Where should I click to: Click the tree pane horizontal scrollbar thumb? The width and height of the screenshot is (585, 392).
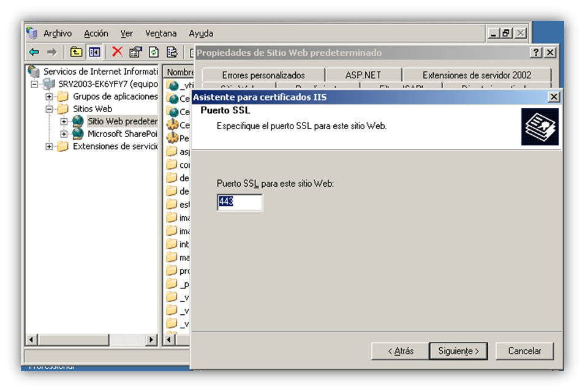click(x=74, y=340)
